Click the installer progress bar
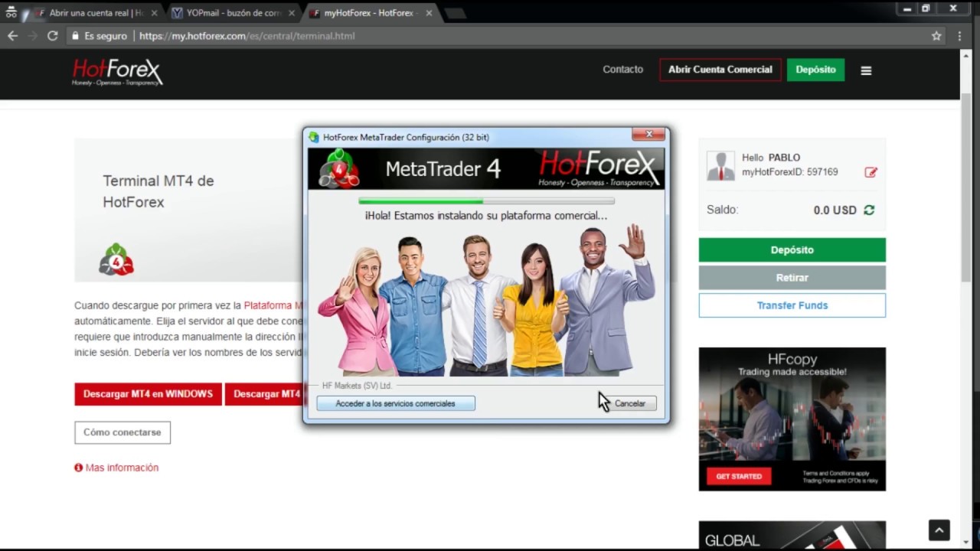The image size is (980, 551). [x=486, y=201]
